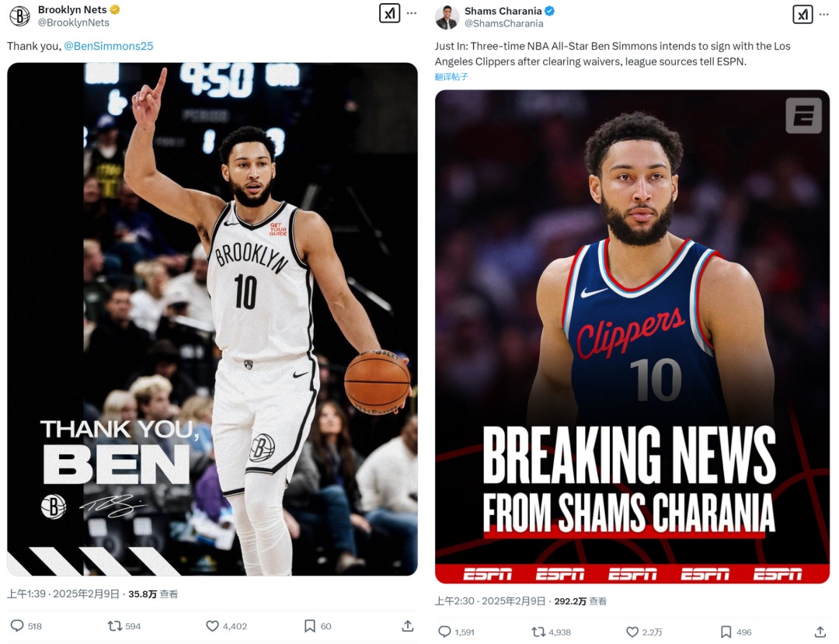The image size is (839, 644).
Task: Open more options on Brooklyn Nets post
Action: tap(412, 13)
